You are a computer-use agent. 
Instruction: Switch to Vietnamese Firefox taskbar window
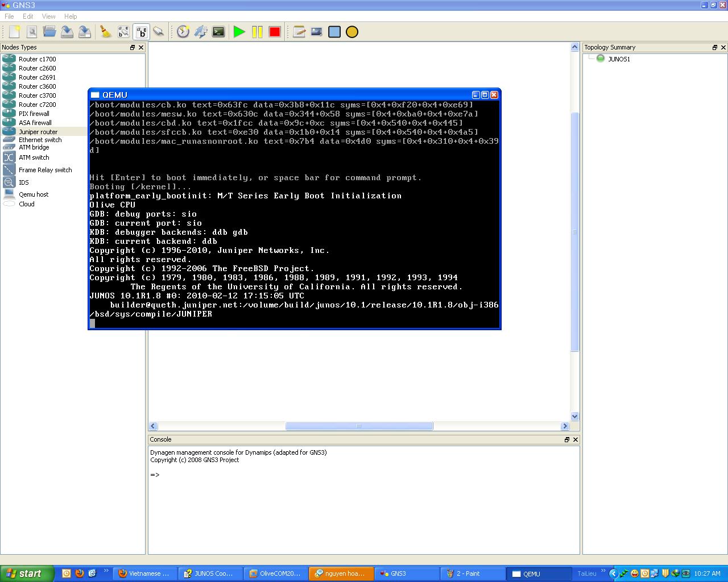click(x=145, y=574)
